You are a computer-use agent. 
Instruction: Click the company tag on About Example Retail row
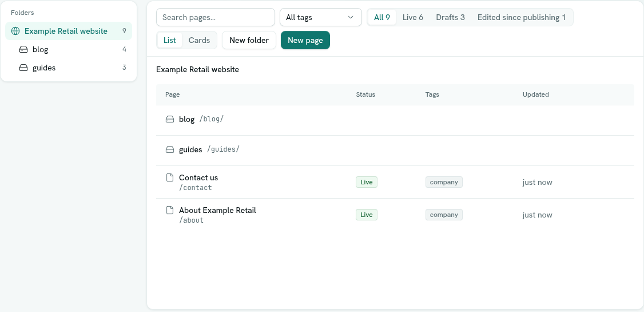[x=444, y=215]
